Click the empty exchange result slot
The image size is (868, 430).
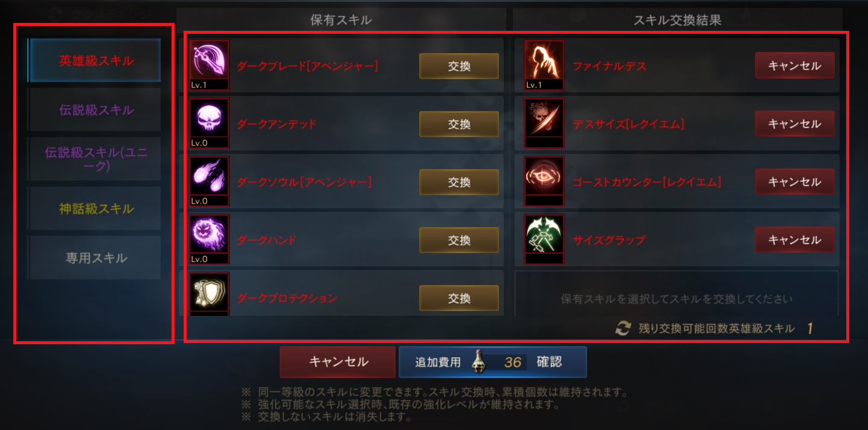677,294
